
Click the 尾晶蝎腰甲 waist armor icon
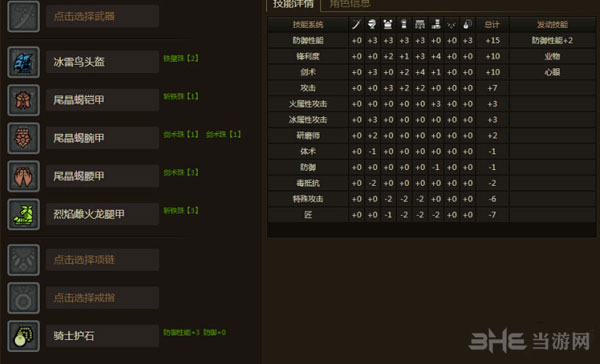[x=23, y=176]
